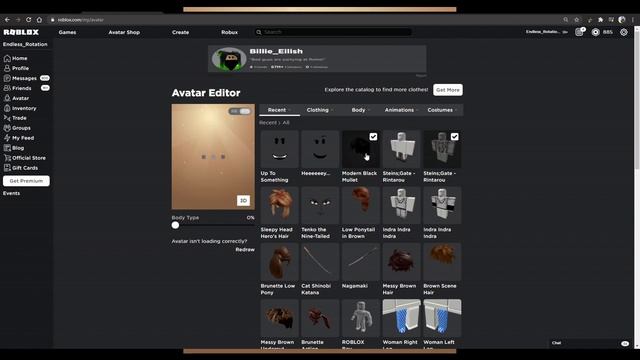Open Inventory in the sidebar
Screen dimensions: 640x360
(x=20, y=108)
